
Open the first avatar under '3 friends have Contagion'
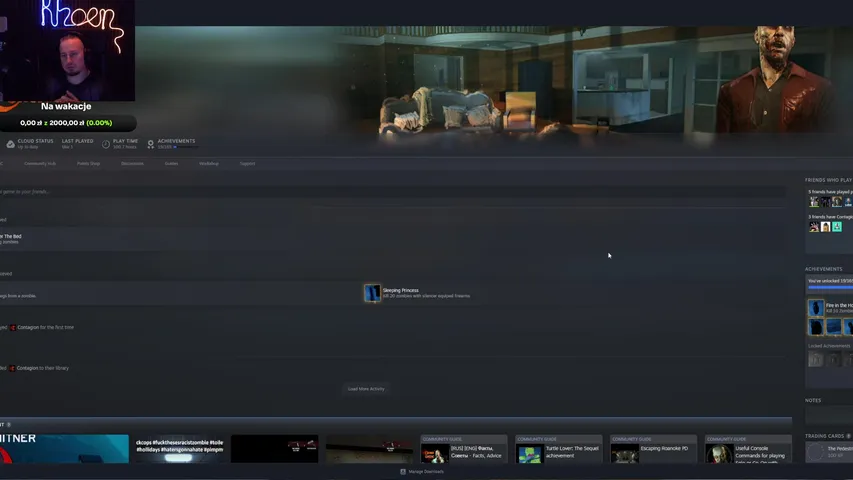tap(814, 227)
